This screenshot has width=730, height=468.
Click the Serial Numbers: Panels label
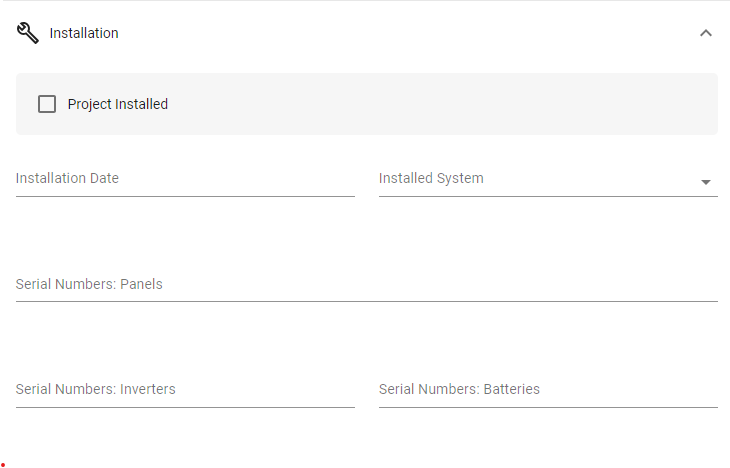(x=89, y=284)
